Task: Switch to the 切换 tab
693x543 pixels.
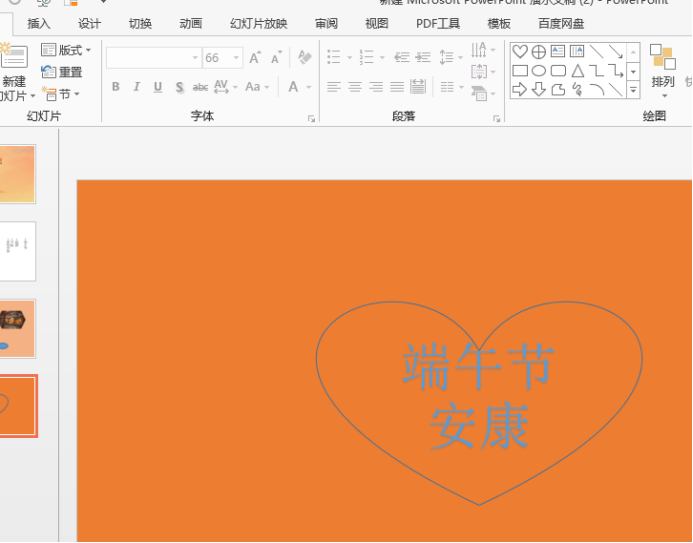Action: point(140,23)
